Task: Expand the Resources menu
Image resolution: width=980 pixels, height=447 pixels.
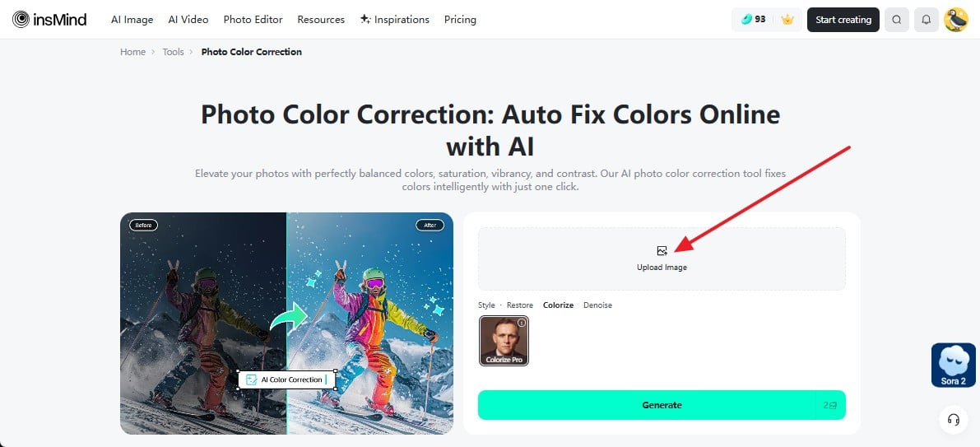Action: (321, 20)
